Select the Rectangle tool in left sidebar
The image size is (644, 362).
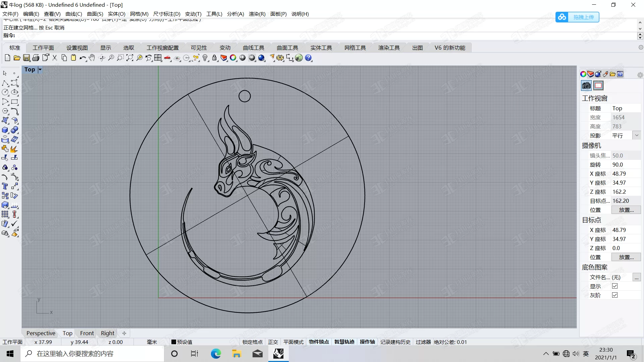14,102
